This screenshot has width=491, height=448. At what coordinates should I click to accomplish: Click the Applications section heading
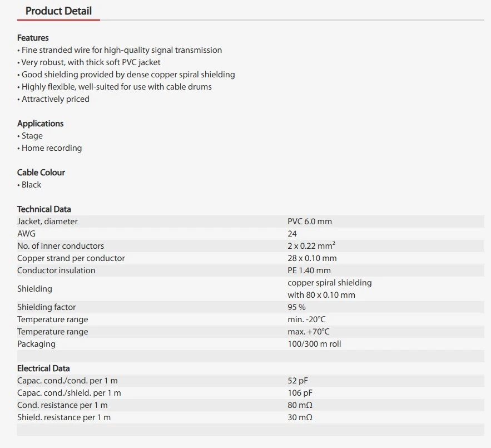click(40, 124)
